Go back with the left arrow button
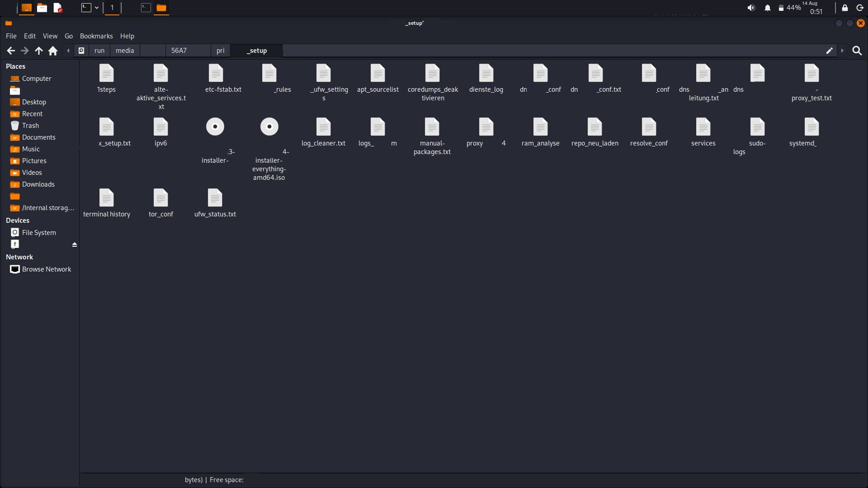This screenshot has height=488, width=868. 11,51
